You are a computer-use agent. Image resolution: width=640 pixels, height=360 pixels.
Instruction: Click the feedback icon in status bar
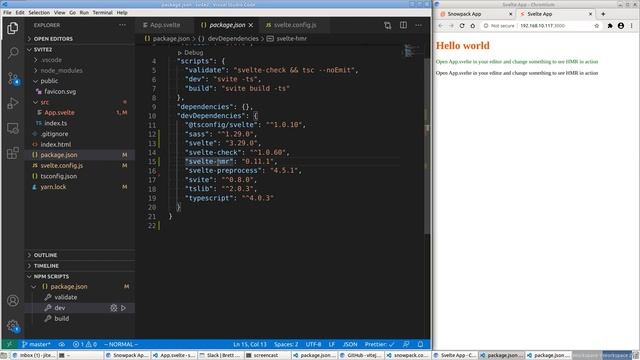pos(406,344)
